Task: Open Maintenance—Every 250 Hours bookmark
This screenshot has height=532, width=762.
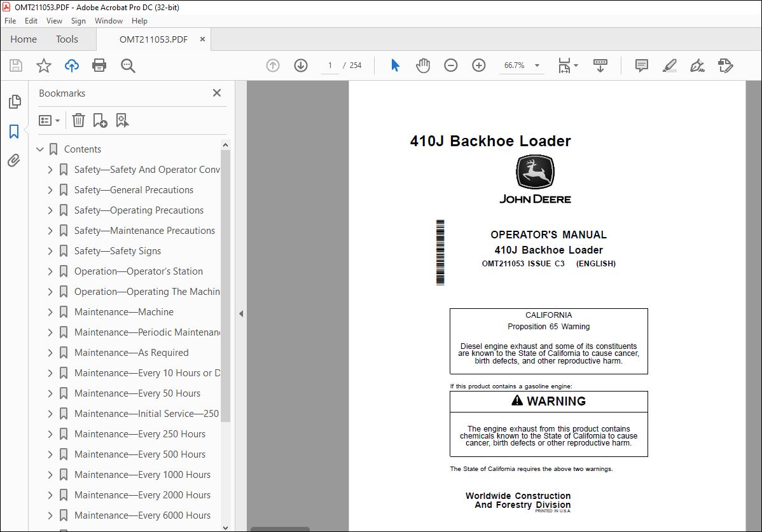Action: coord(139,434)
